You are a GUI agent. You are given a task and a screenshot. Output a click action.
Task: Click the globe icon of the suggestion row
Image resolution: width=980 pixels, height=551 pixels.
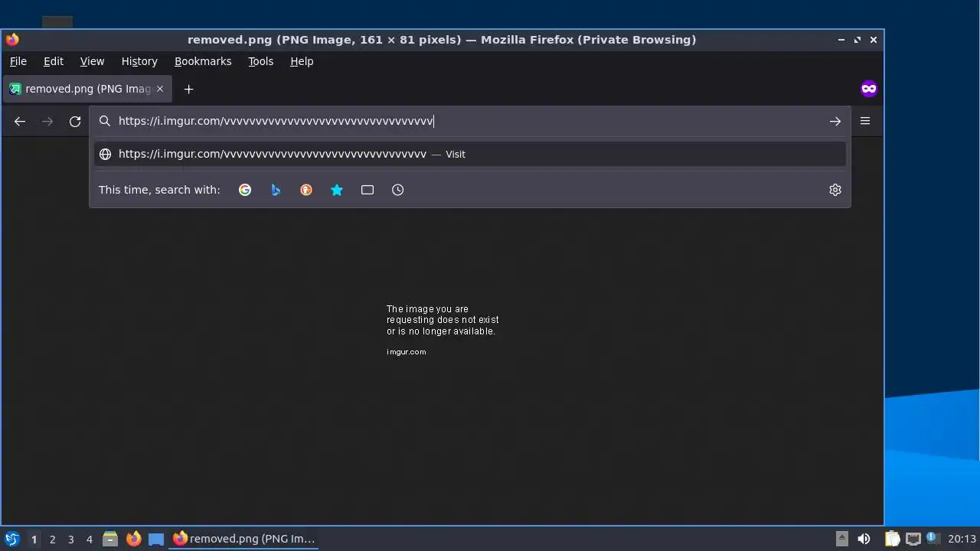tap(106, 154)
